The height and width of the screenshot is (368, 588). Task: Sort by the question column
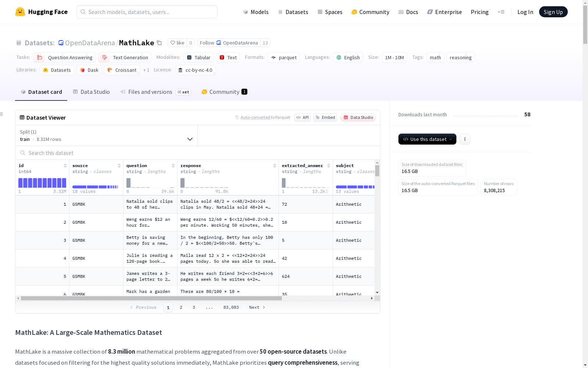point(173,166)
